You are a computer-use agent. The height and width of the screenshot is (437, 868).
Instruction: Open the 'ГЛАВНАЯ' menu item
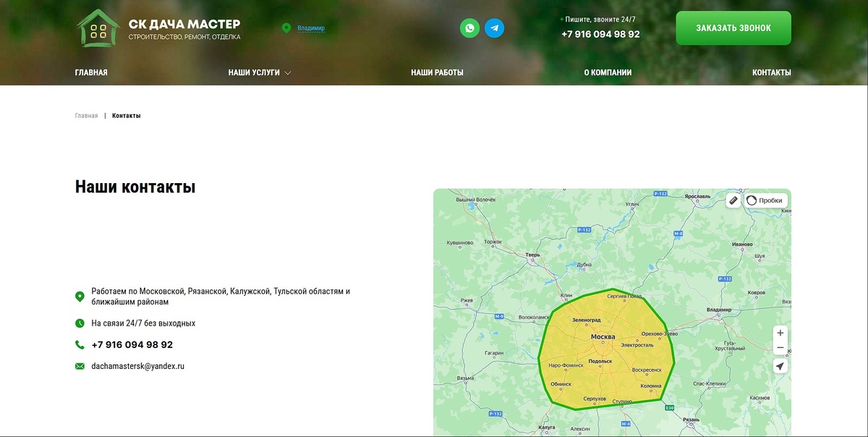pos(90,72)
